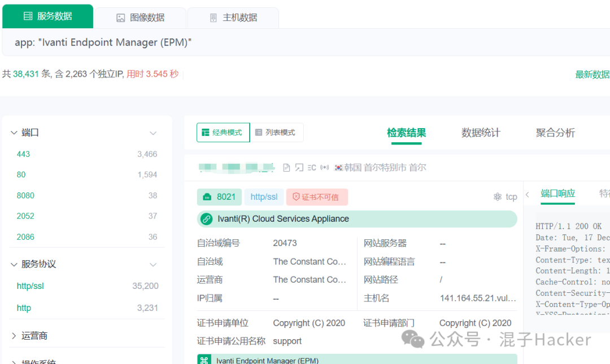This screenshot has width=610, height=364.
Task: Click the command icon on Ivanti Endpoint Manager bar
Action: click(x=204, y=360)
